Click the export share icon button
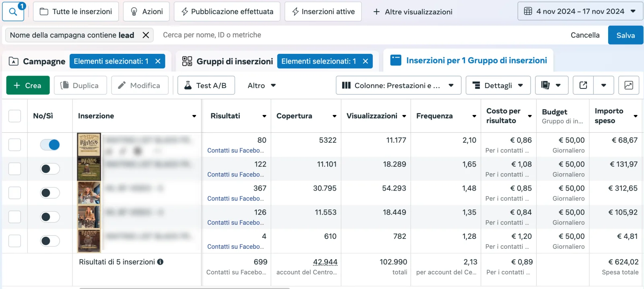Viewport: 644px width, 289px height. [x=583, y=85]
